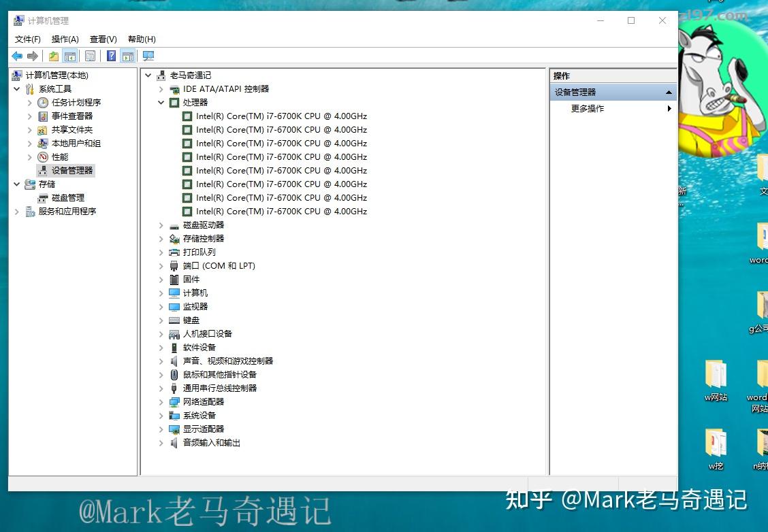Select 设备管理器 in the left tree
768x532 pixels.
click(72, 170)
